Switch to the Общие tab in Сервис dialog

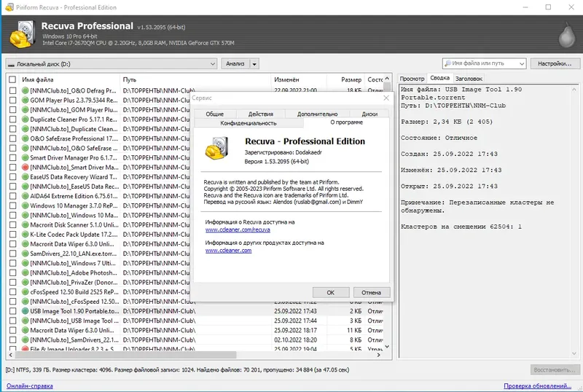[x=215, y=114]
